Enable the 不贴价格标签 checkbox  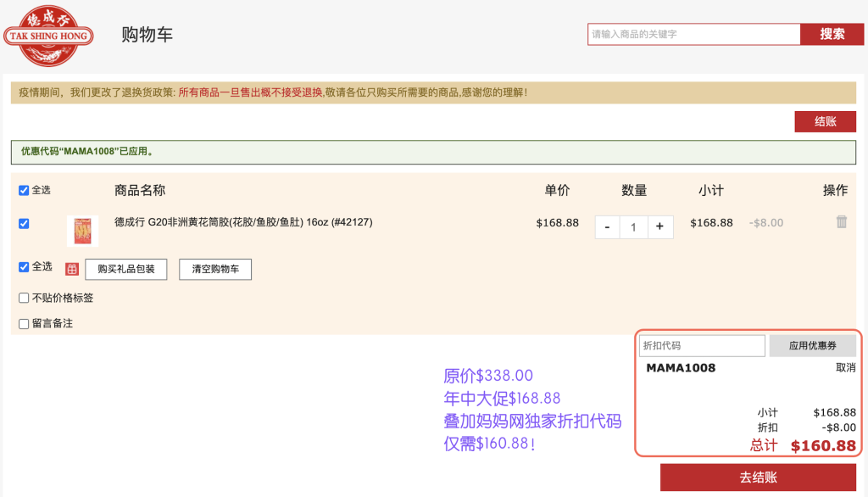click(x=24, y=298)
